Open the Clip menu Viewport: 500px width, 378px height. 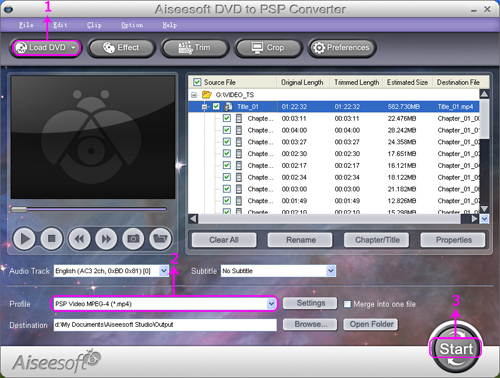[94, 25]
